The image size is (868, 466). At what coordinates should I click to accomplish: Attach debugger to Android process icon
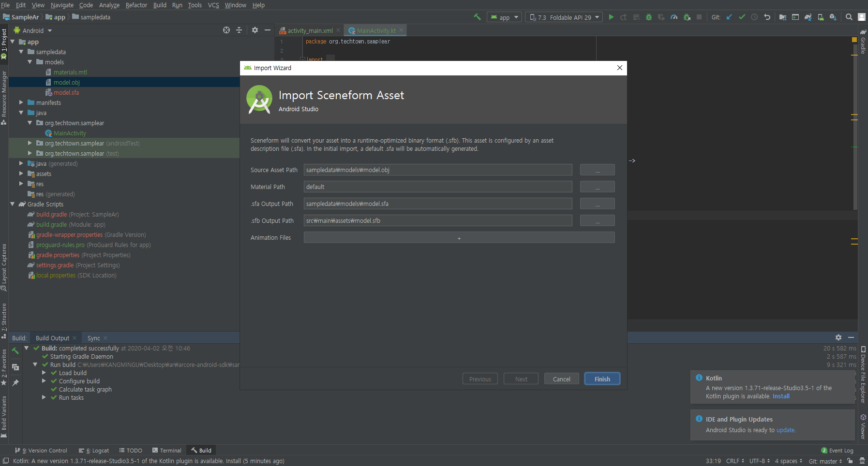tap(687, 17)
